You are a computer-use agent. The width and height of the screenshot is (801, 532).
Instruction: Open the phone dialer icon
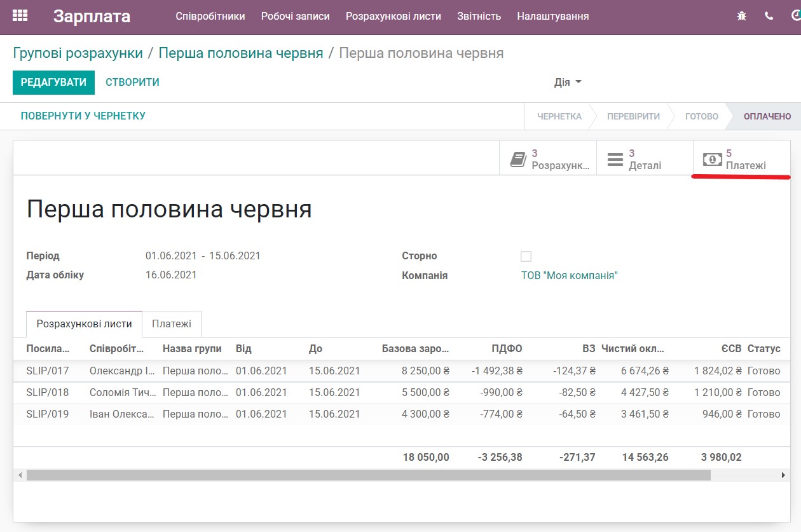pyautogui.click(x=770, y=15)
